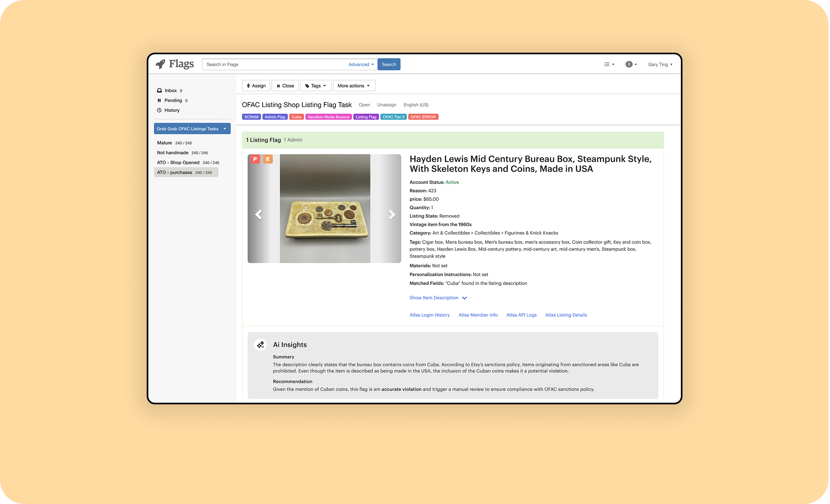The width and height of the screenshot is (830, 504).
Task: Open the Tags dropdown
Action: pos(316,86)
